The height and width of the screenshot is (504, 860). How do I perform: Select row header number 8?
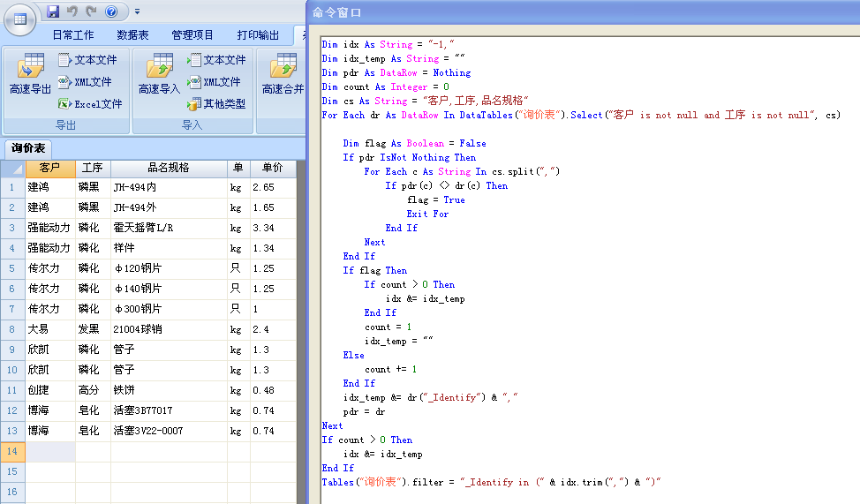click(x=12, y=329)
